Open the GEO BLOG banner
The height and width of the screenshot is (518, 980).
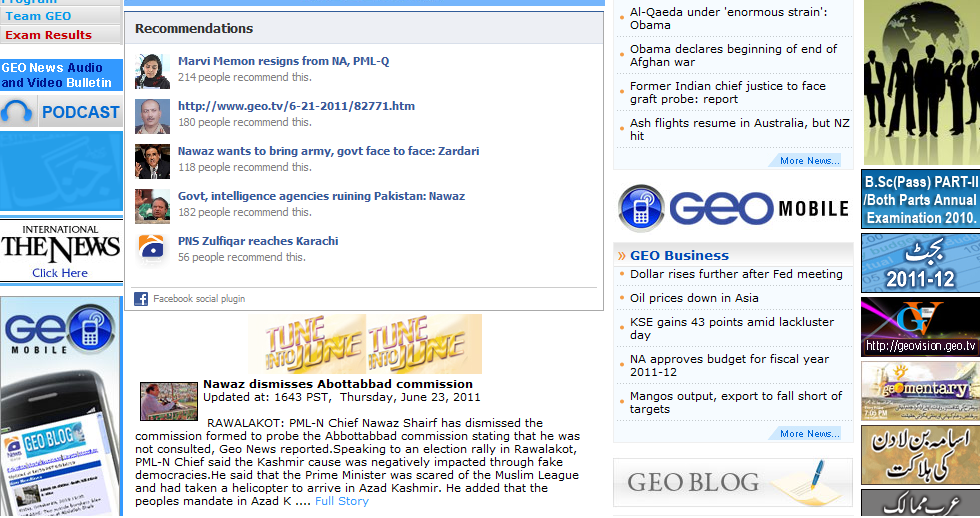tap(733, 482)
